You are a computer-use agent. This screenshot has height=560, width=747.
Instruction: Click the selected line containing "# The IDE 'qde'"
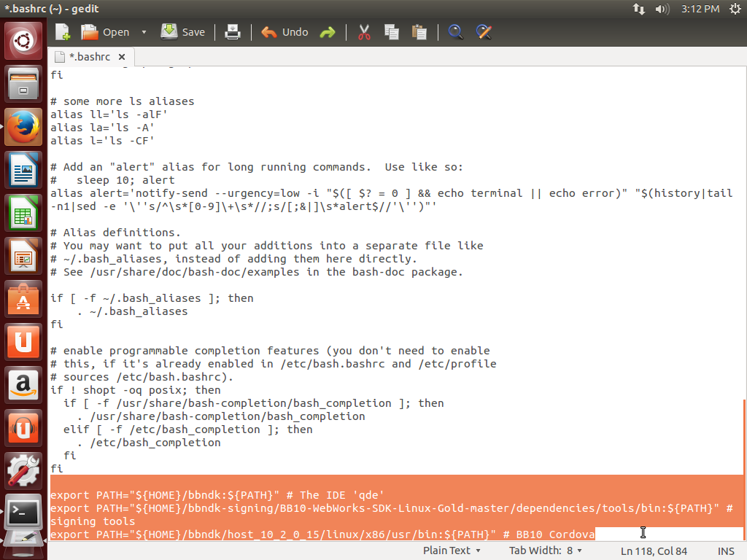pyautogui.click(x=217, y=495)
